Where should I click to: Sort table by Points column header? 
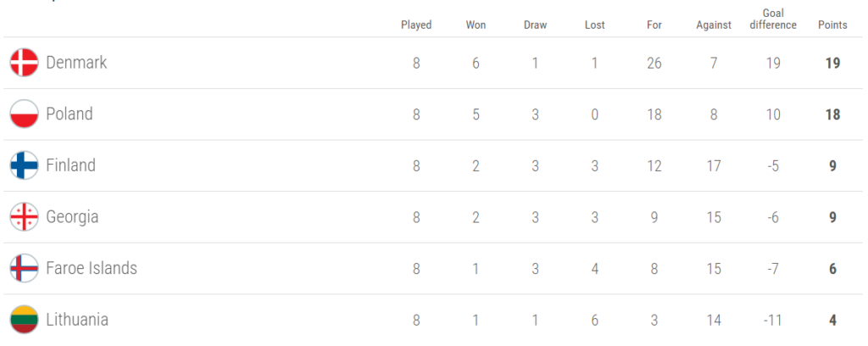832,25
